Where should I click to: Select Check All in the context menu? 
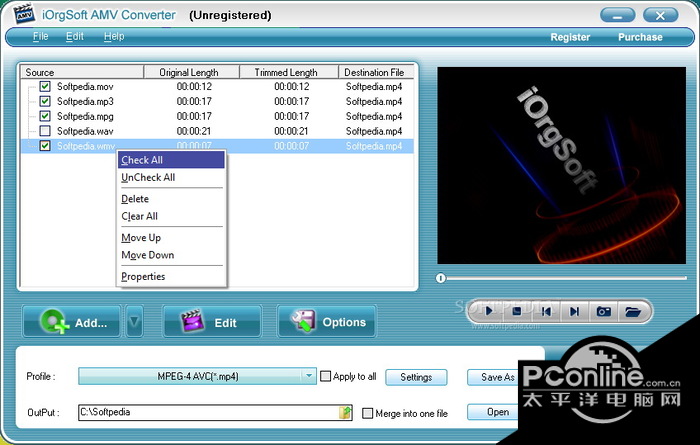142,160
